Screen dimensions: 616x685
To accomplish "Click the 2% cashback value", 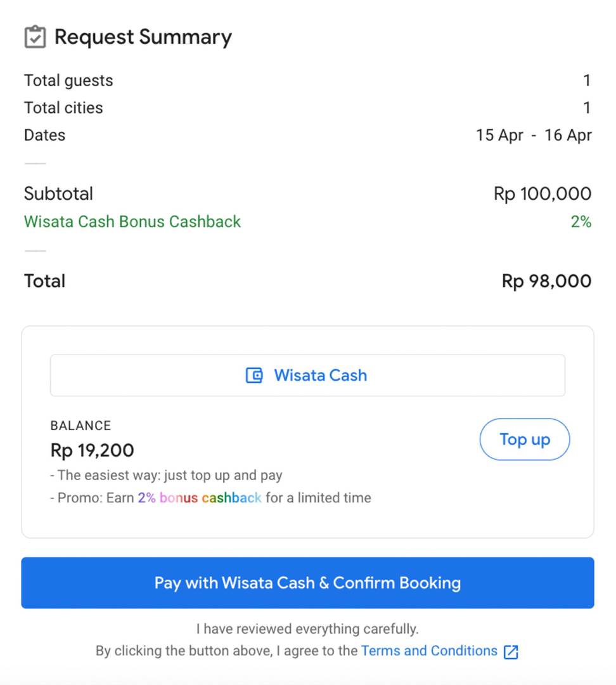I will (x=581, y=221).
